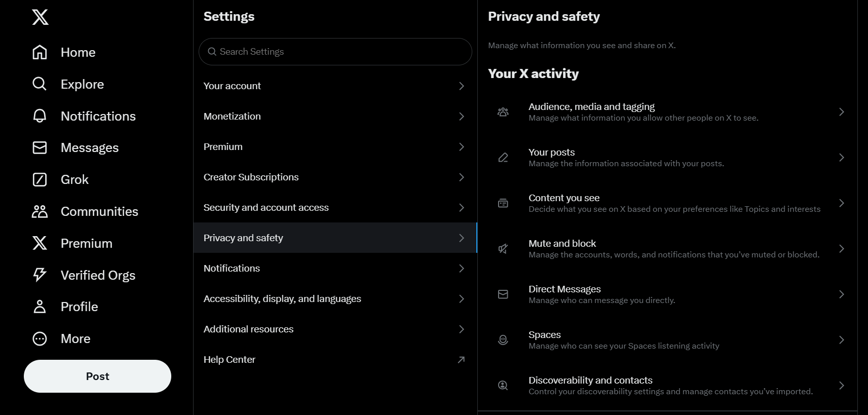This screenshot has height=415, width=868.
Task: Select Security and account access
Action: [x=335, y=207]
